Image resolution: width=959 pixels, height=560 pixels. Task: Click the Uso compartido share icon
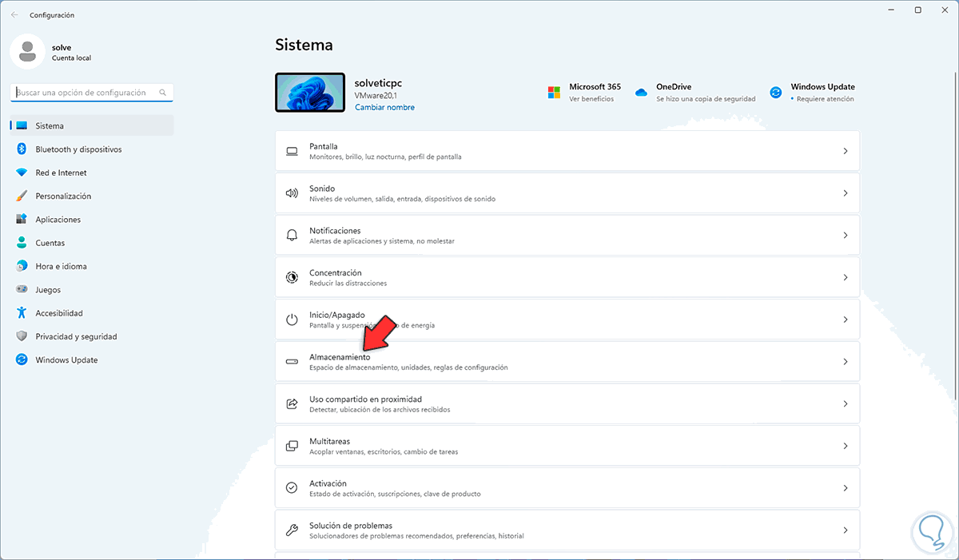coord(292,404)
